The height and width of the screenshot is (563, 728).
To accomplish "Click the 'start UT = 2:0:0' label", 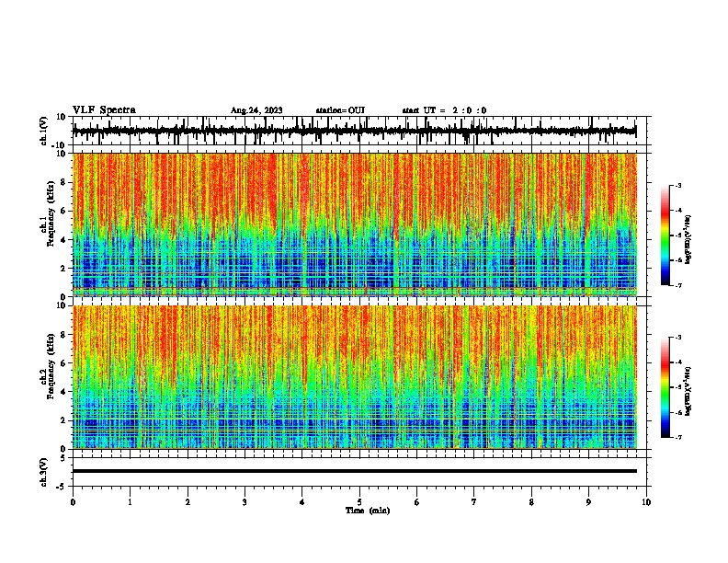I will [x=444, y=110].
